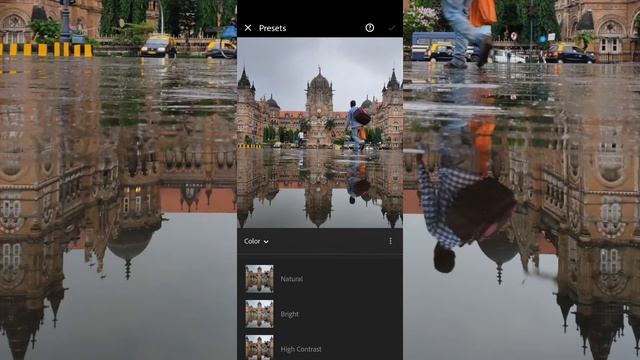Open the help question-mark icon
Viewport: 640px width, 360px height.
pos(369,27)
